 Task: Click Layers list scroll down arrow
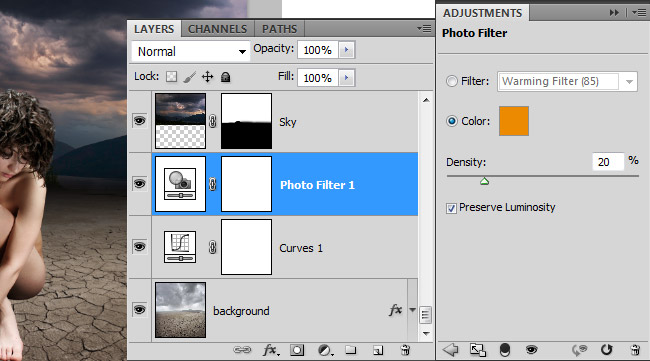[x=426, y=334]
